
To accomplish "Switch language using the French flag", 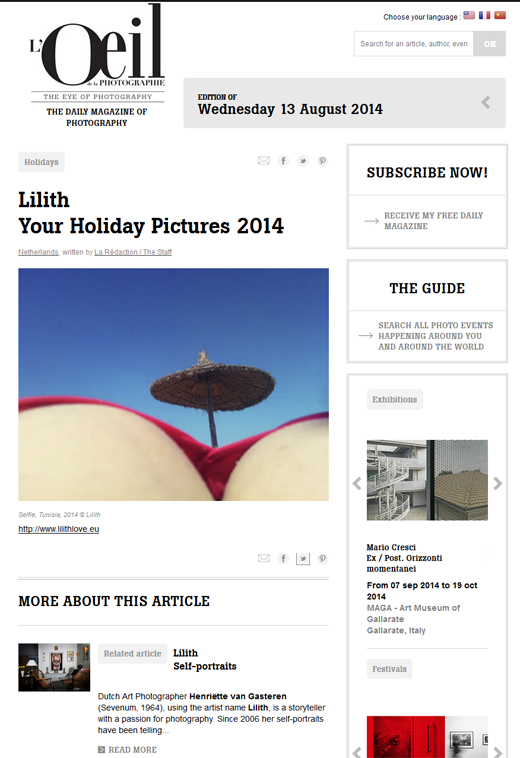I will tap(485, 15).
